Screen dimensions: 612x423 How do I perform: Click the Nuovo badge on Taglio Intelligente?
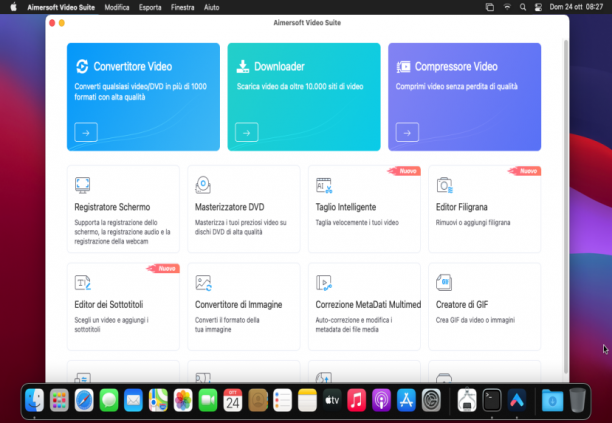coord(404,171)
